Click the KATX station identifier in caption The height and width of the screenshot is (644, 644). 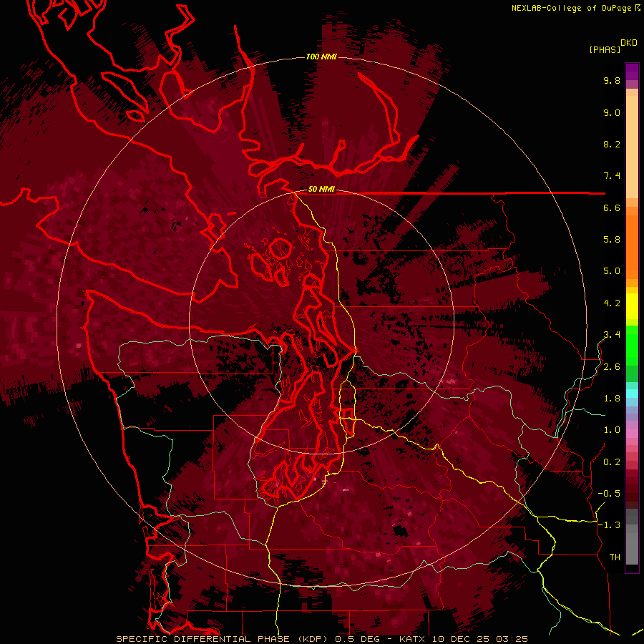413,639
